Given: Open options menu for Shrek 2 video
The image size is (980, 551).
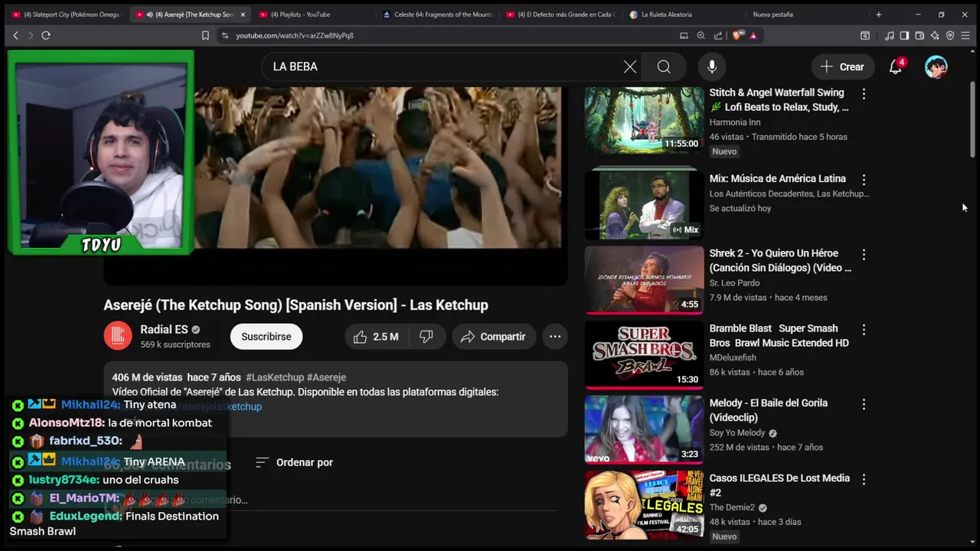Looking at the screenshot, I should point(864,254).
